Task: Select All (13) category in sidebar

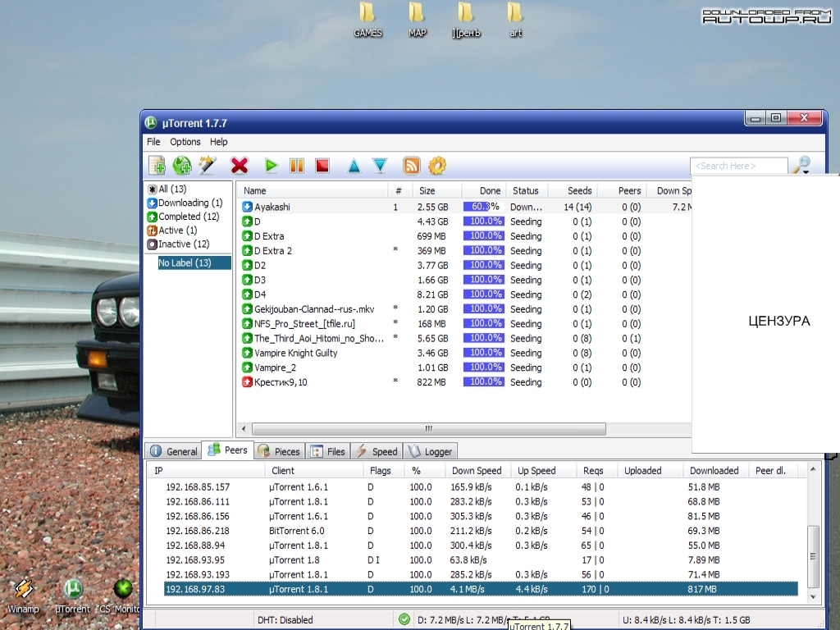Action: [167, 189]
